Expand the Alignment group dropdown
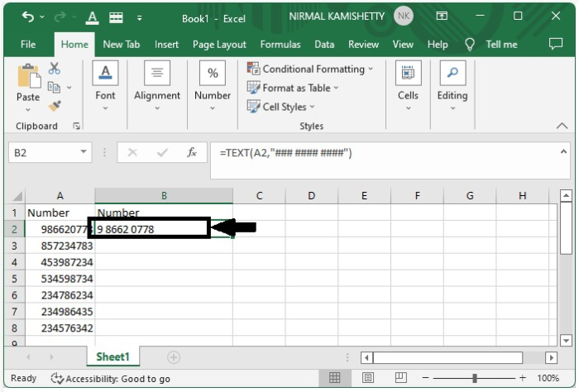This screenshot has width=579, height=392. click(x=157, y=108)
